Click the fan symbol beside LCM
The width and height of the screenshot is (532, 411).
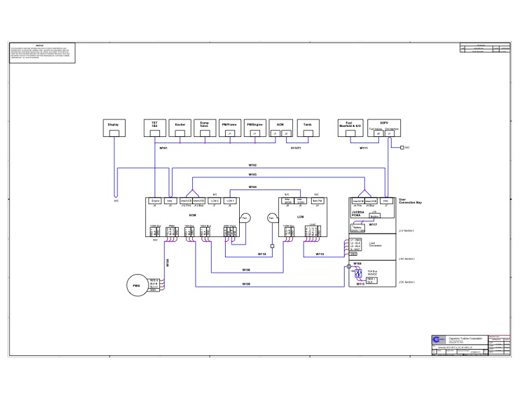[273, 218]
